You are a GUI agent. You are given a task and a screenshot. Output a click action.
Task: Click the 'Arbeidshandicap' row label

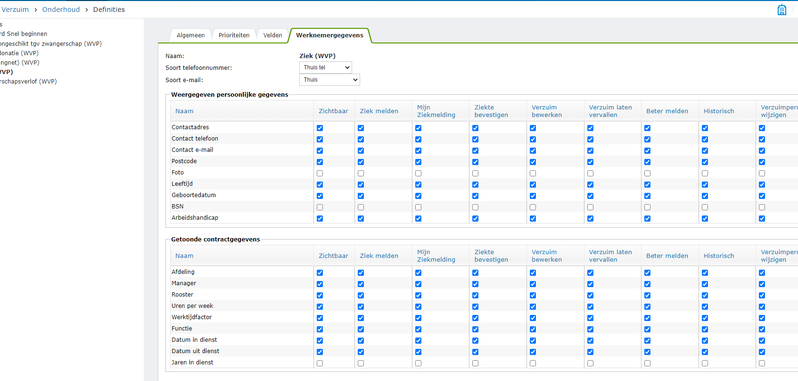(195, 218)
